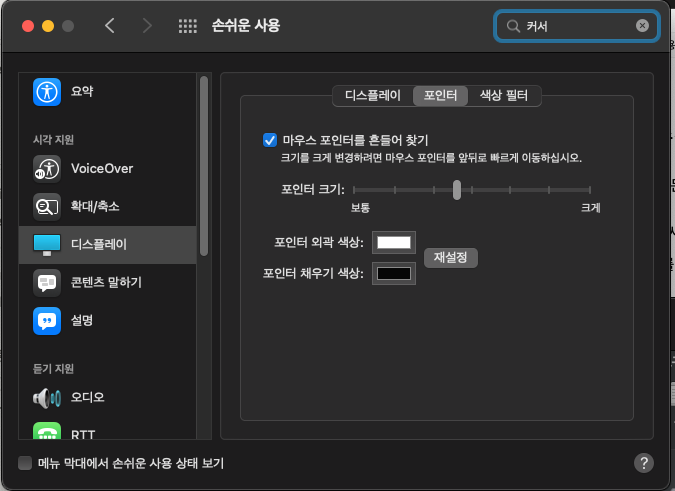Select the 오디오 sidebar label
Screen dimensions: 675x491
(x=88, y=397)
